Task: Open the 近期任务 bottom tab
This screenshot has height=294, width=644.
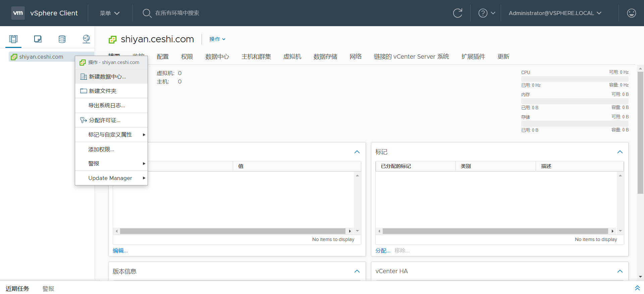Action: point(17,288)
